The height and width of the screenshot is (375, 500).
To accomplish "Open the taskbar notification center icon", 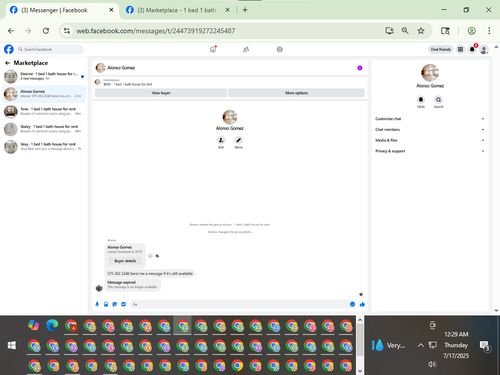I will (484, 346).
